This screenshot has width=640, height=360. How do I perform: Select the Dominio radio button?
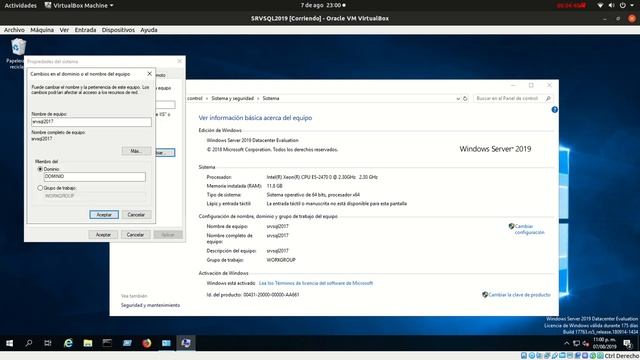[40, 169]
